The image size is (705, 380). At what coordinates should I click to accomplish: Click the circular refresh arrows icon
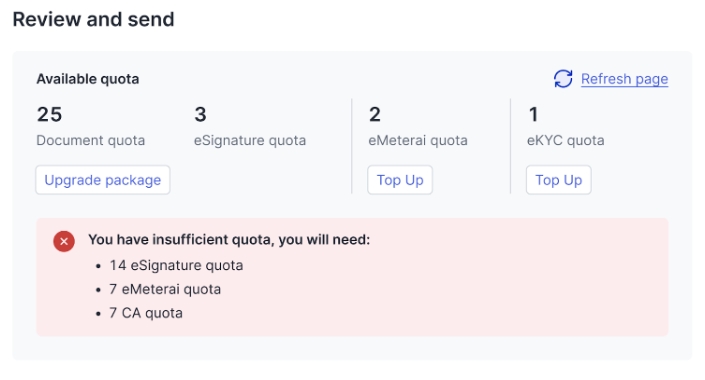pyautogui.click(x=563, y=79)
